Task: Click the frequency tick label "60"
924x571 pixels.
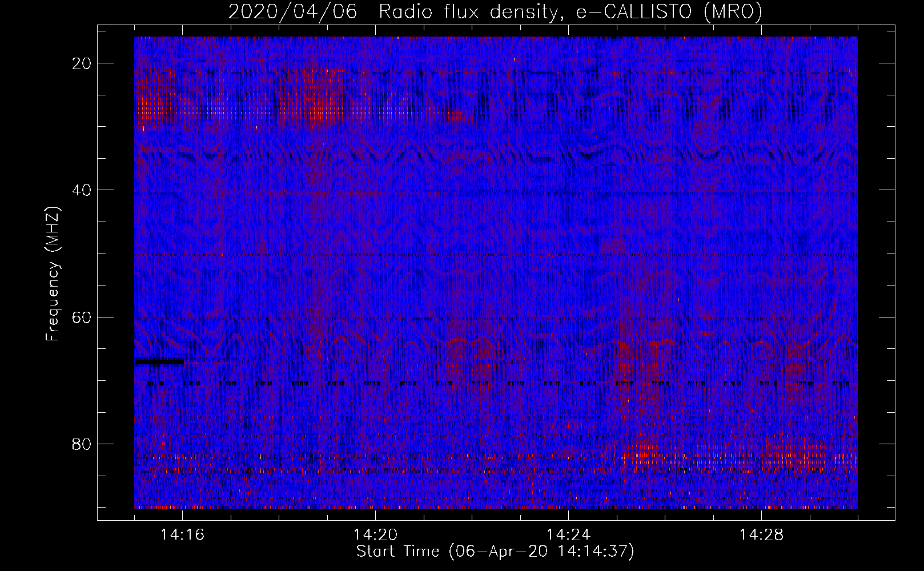Action: (82, 317)
